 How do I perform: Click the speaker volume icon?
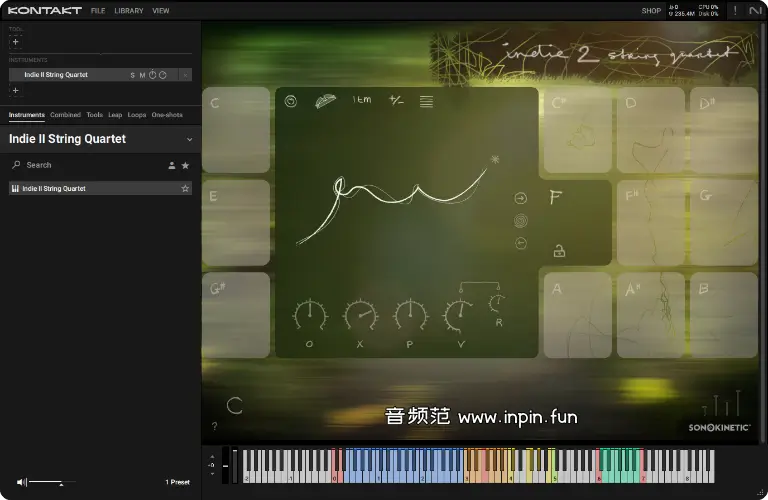(22, 482)
